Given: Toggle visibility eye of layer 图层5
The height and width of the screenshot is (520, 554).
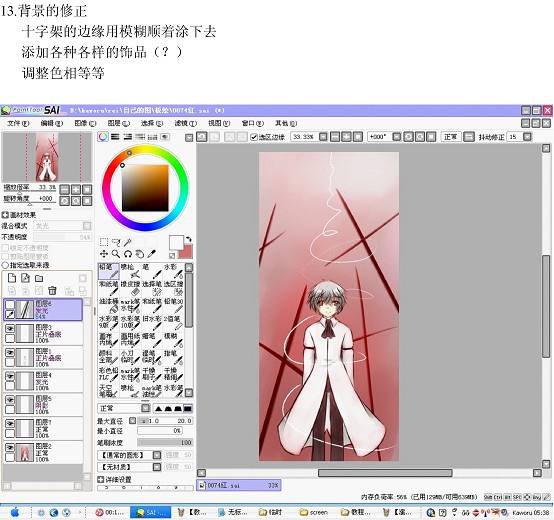Looking at the screenshot, I should (x=10, y=400).
